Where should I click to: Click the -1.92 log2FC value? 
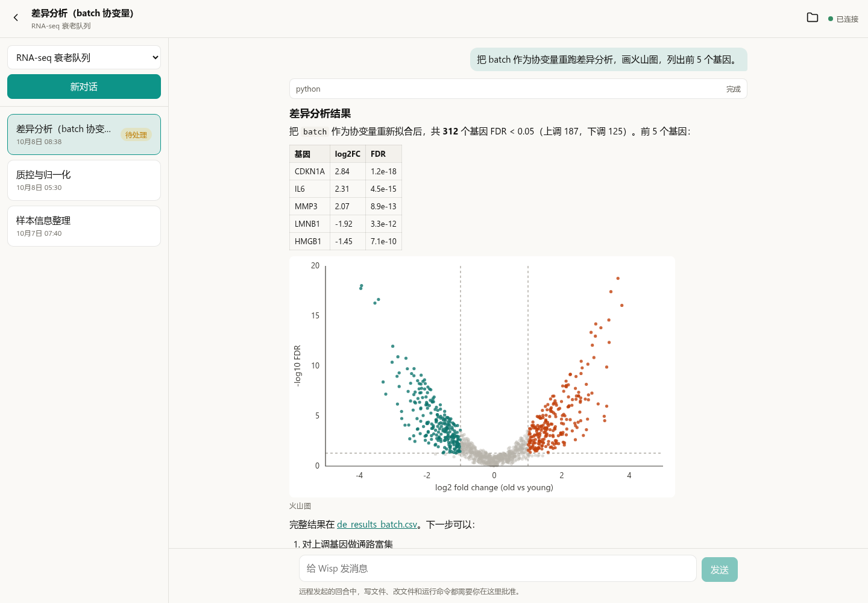348,224
